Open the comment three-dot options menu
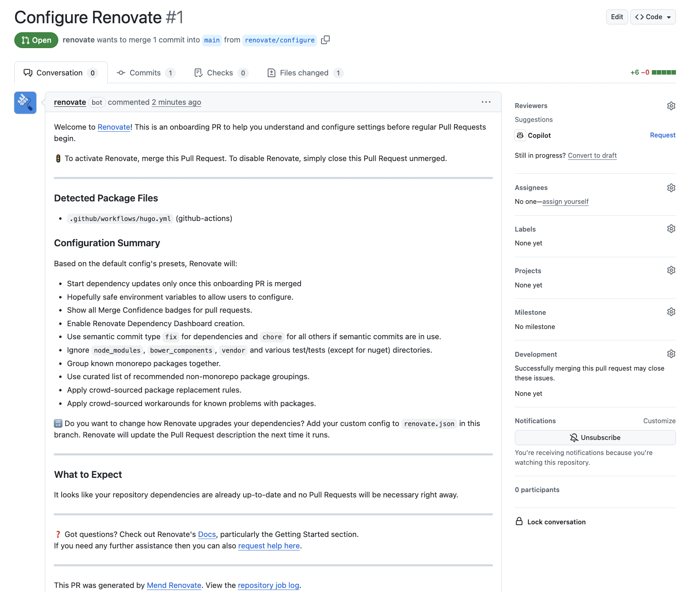 tap(486, 102)
